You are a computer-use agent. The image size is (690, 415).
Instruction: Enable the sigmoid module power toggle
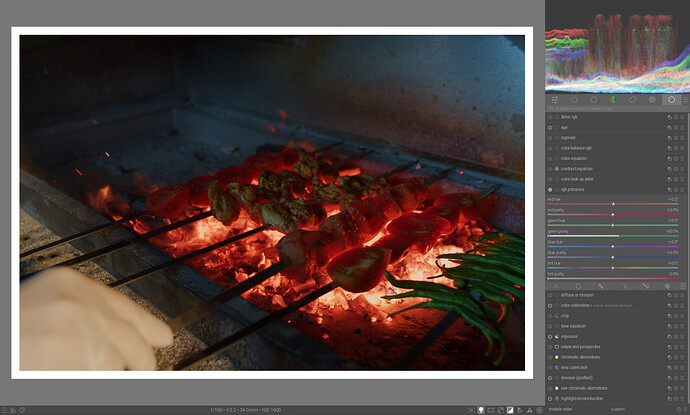(x=550, y=138)
